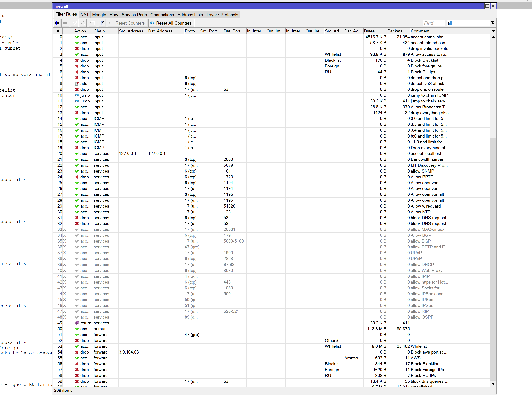Click the Remove rule minus icon

(x=65, y=23)
